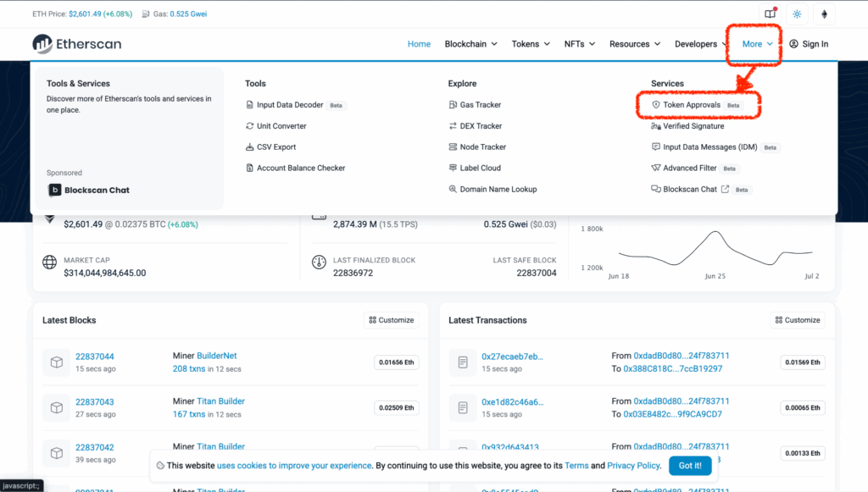Open transaction 0x27ecaeb7eb...
The height and width of the screenshot is (492, 868).
click(x=512, y=357)
